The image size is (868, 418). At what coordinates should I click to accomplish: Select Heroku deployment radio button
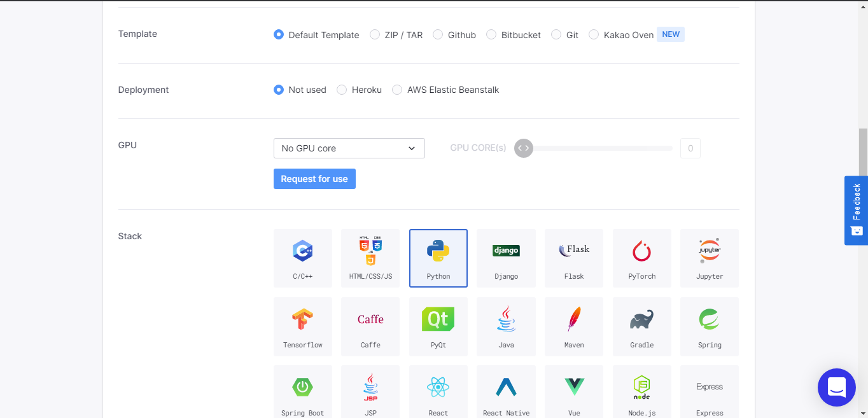pos(342,90)
